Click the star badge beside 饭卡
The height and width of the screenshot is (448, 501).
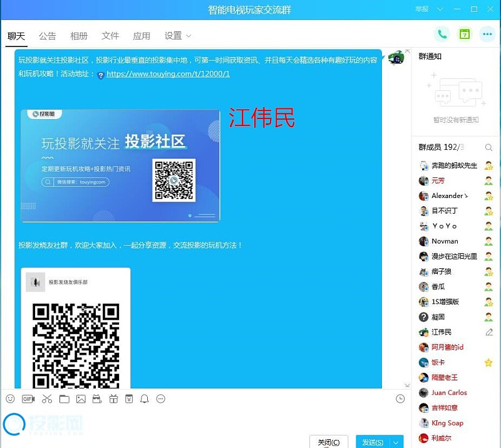(x=488, y=363)
